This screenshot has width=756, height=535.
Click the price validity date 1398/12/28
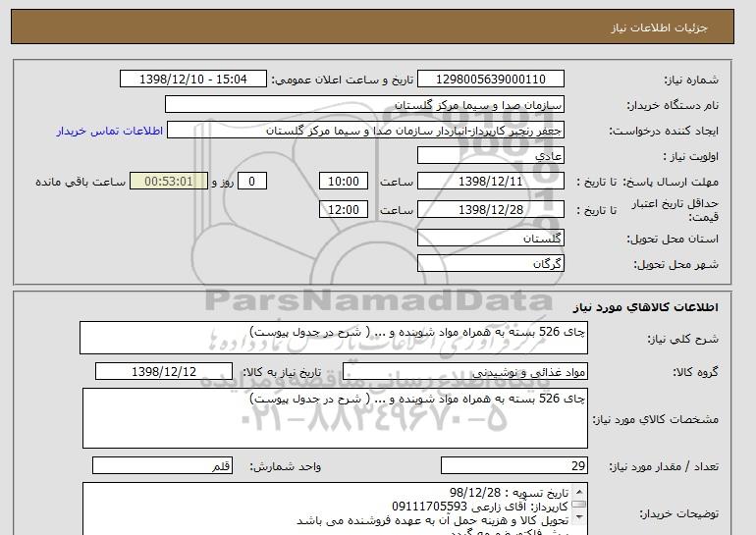point(490,210)
